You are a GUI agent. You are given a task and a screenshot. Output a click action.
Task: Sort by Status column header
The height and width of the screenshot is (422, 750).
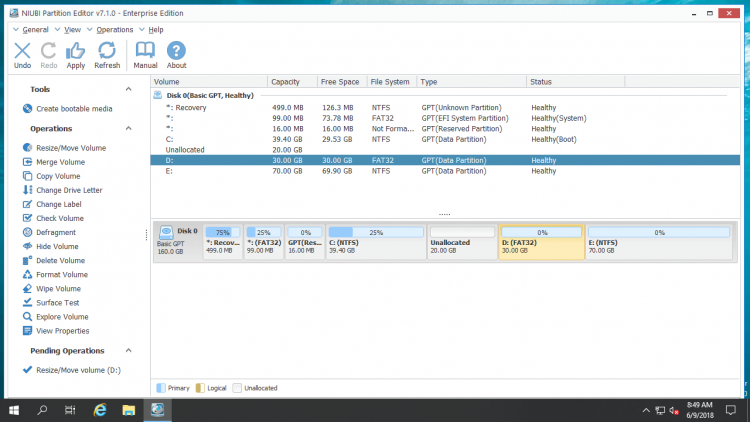tap(575, 82)
